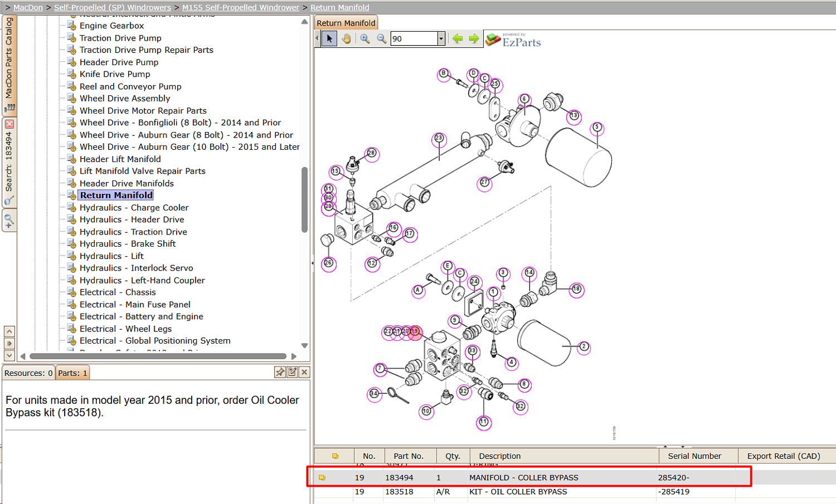836x504 pixels.
Task: Switch to MacDon Parts Catalog side tab
Action: pyautogui.click(x=9, y=65)
